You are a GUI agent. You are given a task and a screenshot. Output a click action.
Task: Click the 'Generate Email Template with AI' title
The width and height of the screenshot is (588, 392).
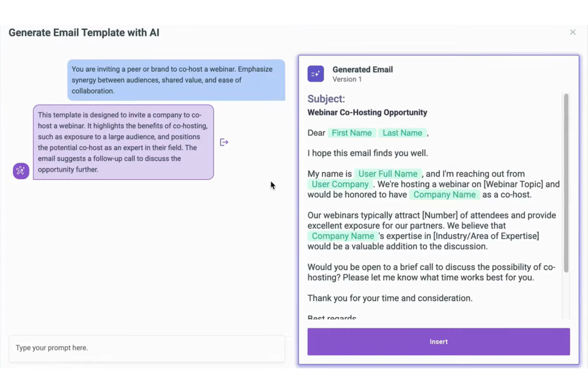pyautogui.click(x=84, y=33)
